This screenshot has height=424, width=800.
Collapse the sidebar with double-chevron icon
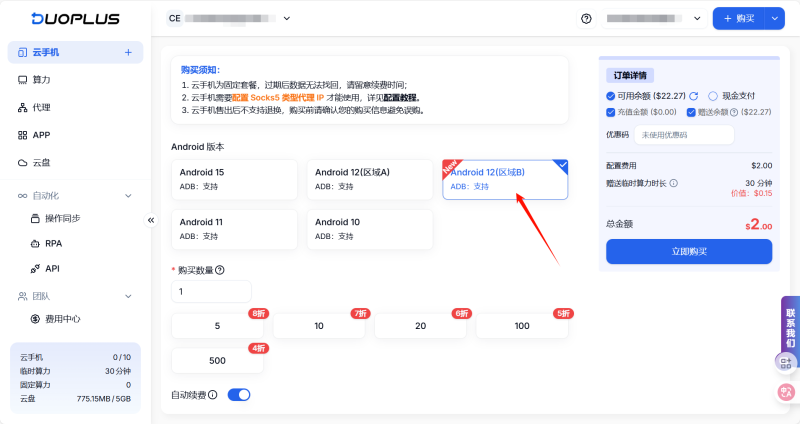tap(151, 220)
